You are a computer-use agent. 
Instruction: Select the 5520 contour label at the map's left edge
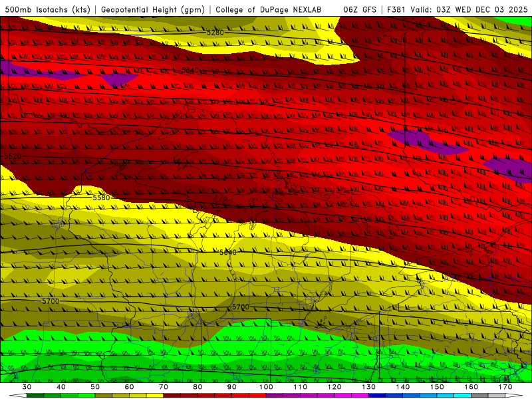[x=13, y=156]
